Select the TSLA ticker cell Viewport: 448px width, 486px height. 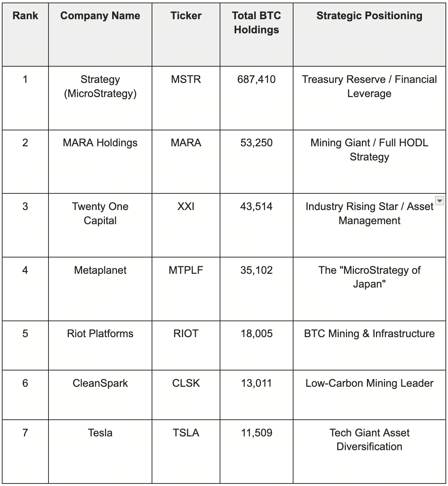coord(186,433)
